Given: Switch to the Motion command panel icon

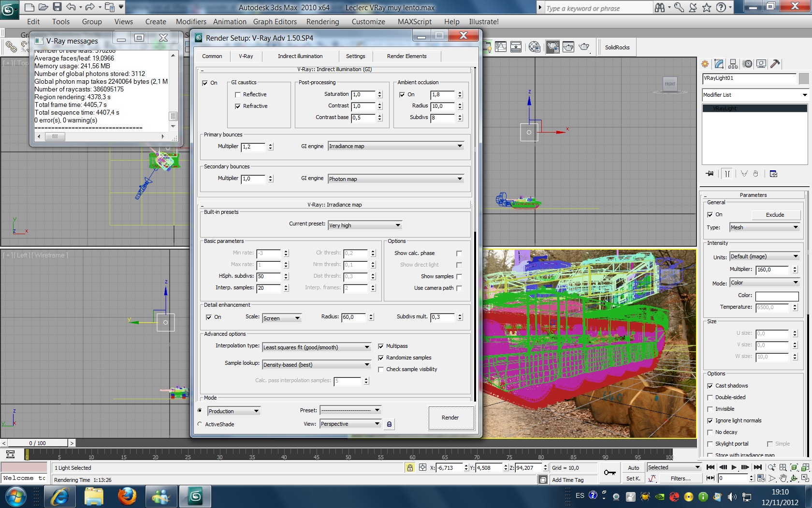Looking at the screenshot, I should (x=748, y=64).
